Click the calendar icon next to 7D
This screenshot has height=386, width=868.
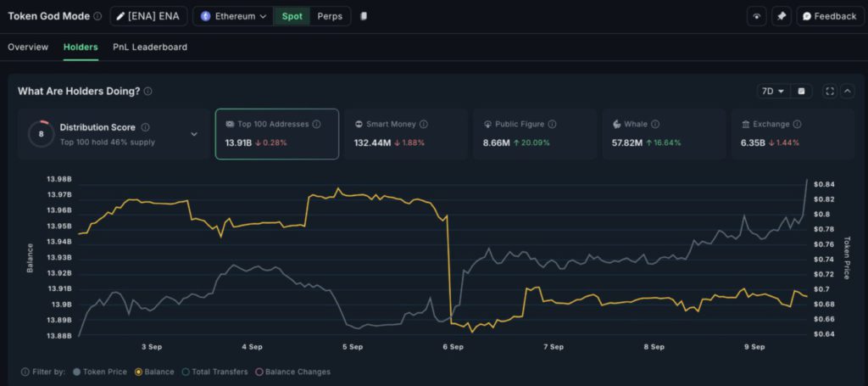point(802,92)
